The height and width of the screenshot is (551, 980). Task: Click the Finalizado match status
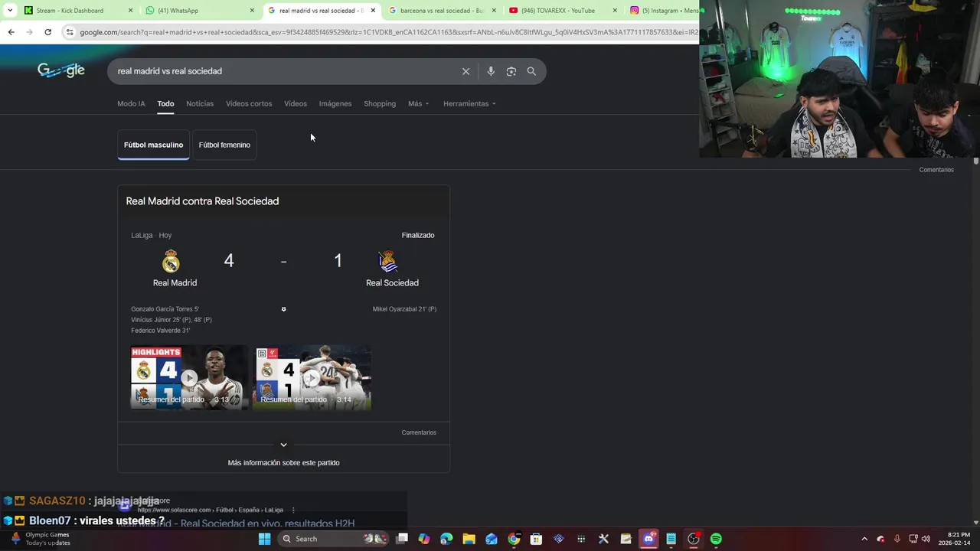[x=418, y=235]
